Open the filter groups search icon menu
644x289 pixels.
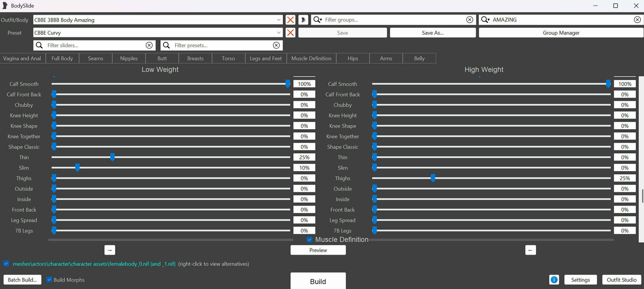pyautogui.click(x=317, y=20)
